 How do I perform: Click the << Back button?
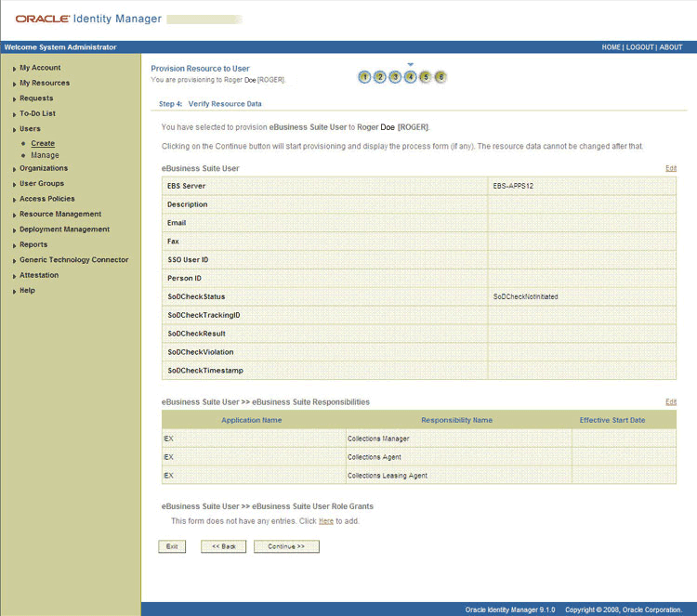(224, 546)
